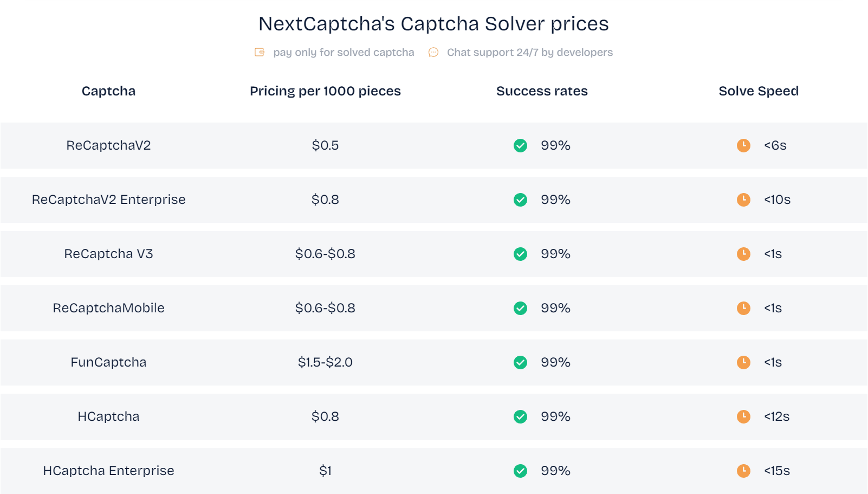The width and height of the screenshot is (868, 494).
Task: Click orange clock icon in ReCaptchaV2 row
Action: [x=743, y=145]
